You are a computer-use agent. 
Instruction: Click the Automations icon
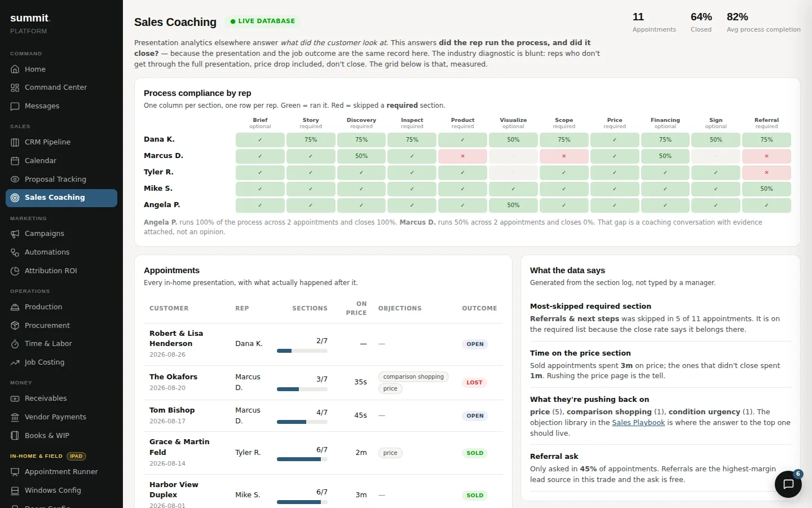[15, 252]
